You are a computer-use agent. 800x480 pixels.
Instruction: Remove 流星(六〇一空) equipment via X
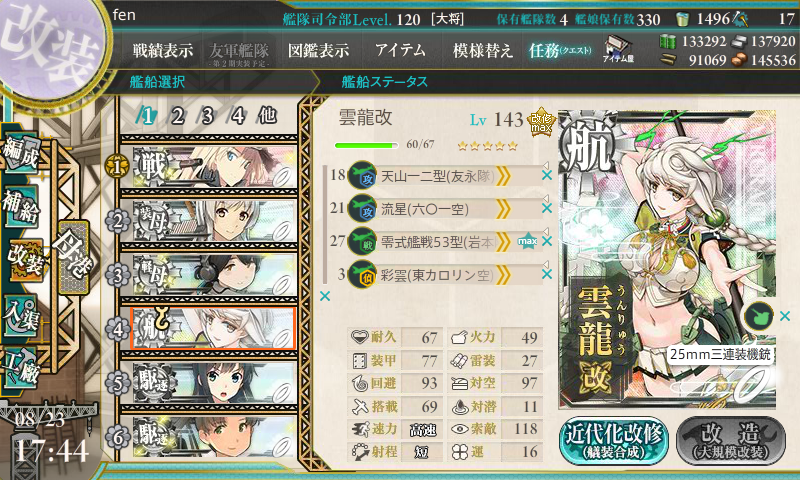point(547,208)
